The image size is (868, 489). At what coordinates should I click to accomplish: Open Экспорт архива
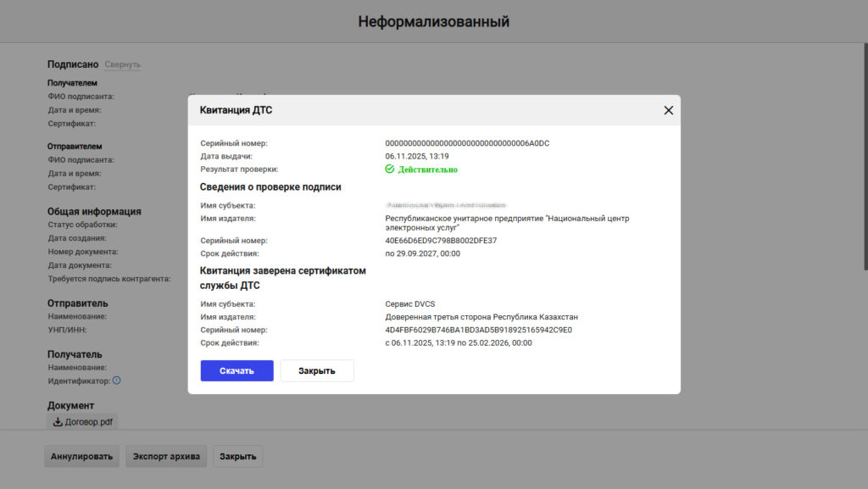[x=166, y=456]
